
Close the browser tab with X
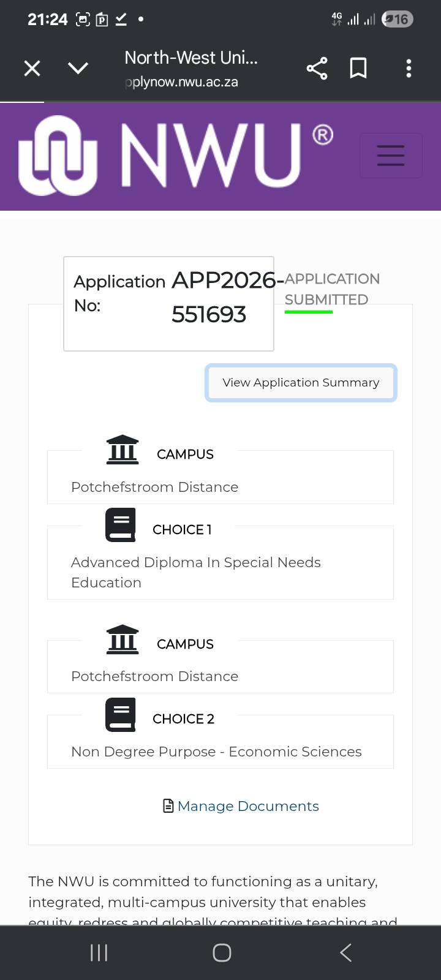click(32, 68)
